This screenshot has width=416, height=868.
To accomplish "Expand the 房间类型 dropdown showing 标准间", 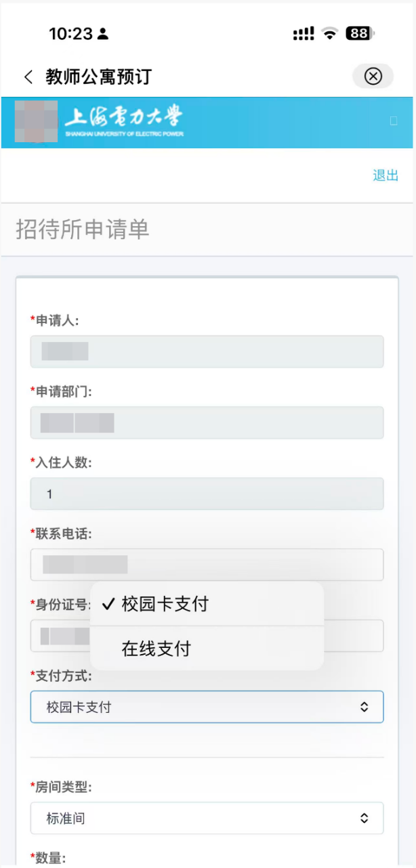I will point(207,818).
